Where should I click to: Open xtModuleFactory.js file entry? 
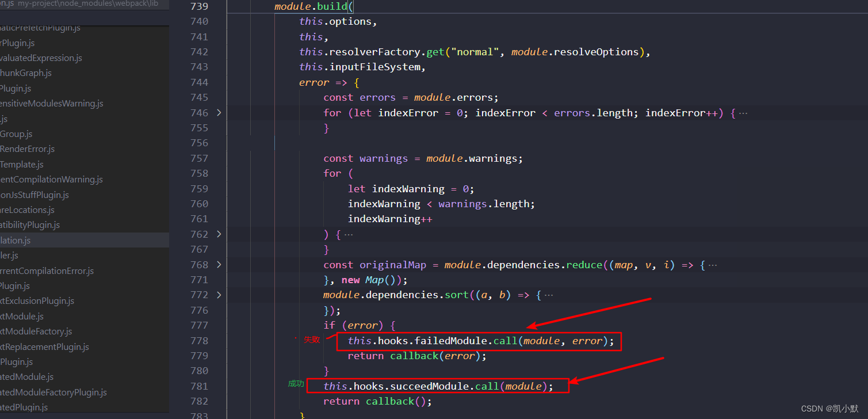point(36,332)
